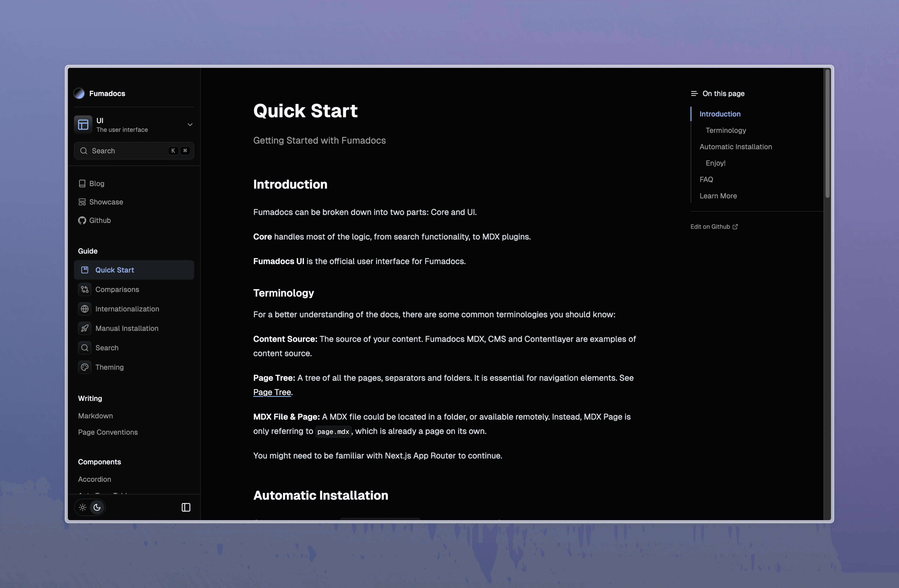Screen dimensions: 899x588
Task: Open the Page Tree link
Action: pyautogui.click(x=272, y=392)
